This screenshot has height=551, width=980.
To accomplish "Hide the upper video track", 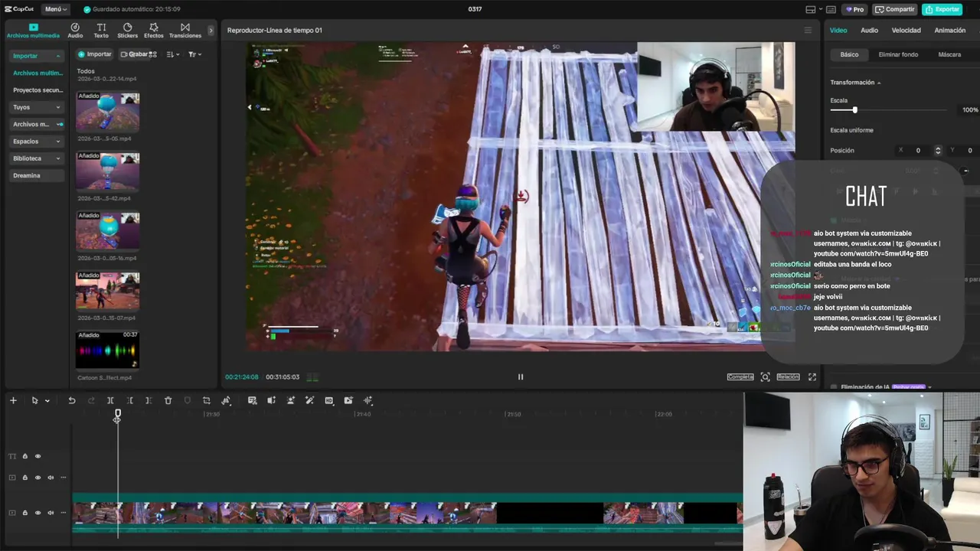I will click(x=38, y=478).
